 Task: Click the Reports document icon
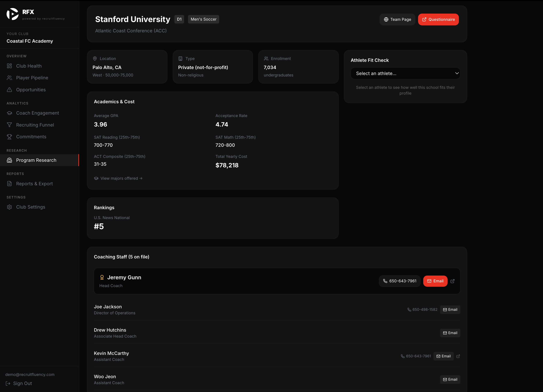pyautogui.click(x=9, y=184)
